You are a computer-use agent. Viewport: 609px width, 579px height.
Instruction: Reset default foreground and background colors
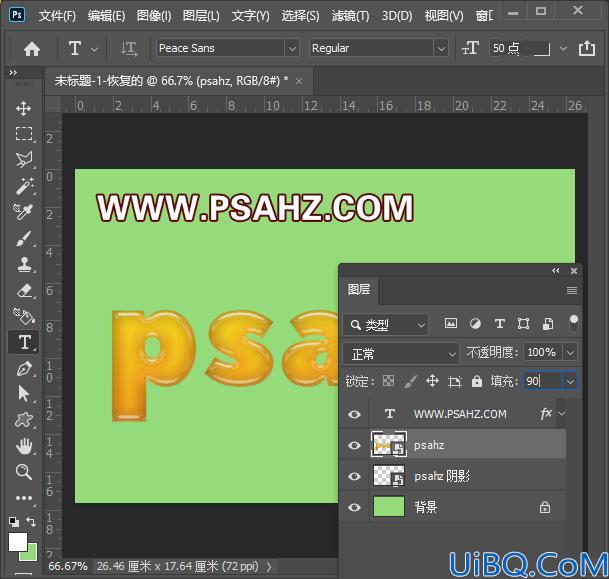pos(14,522)
